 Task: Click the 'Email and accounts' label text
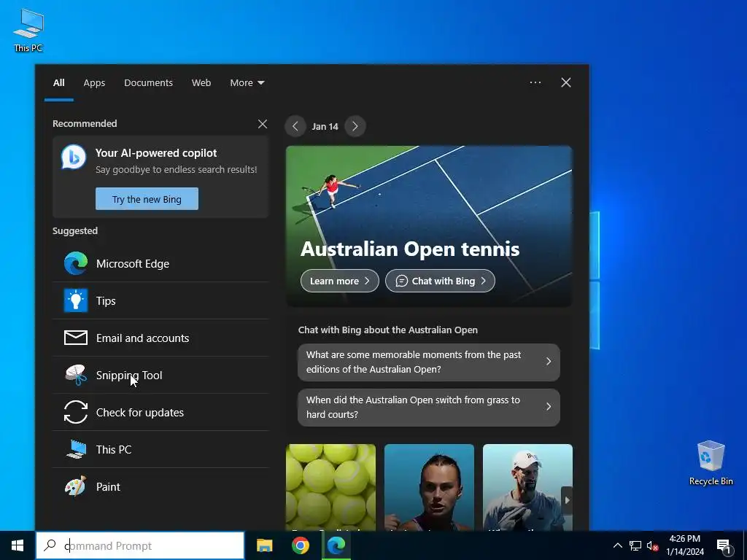[142, 338]
